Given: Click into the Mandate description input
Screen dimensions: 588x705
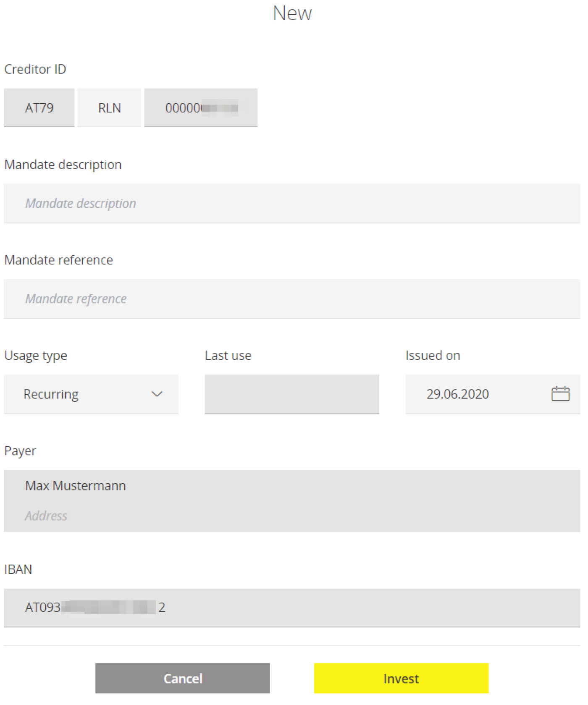Looking at the screenshot, I should 292,203.
